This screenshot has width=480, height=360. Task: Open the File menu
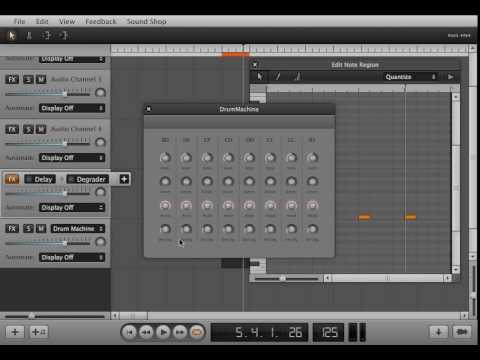click(20, 21)
